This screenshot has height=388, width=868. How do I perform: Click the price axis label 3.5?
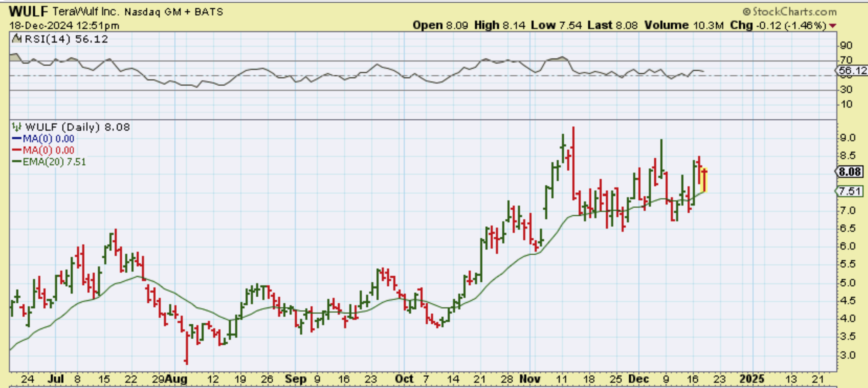848,336
